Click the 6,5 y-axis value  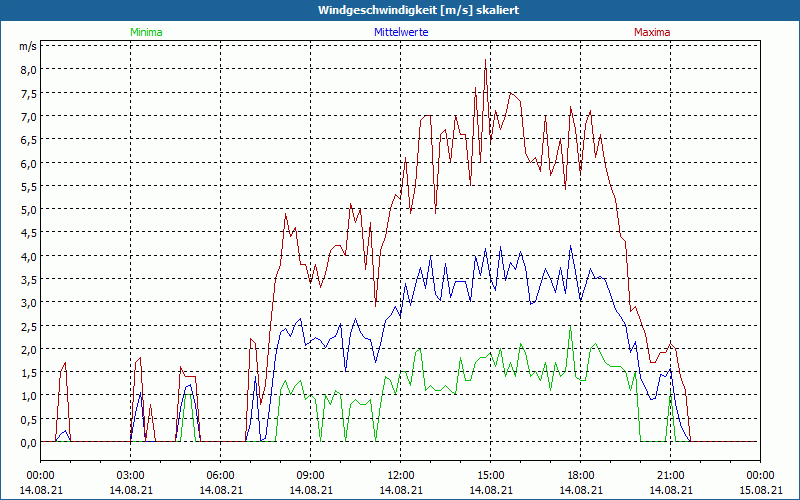click(28, 140)
